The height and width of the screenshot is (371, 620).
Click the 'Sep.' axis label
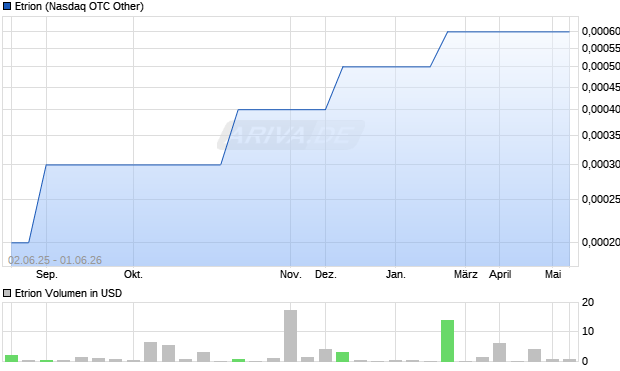(x=47, y=274)
